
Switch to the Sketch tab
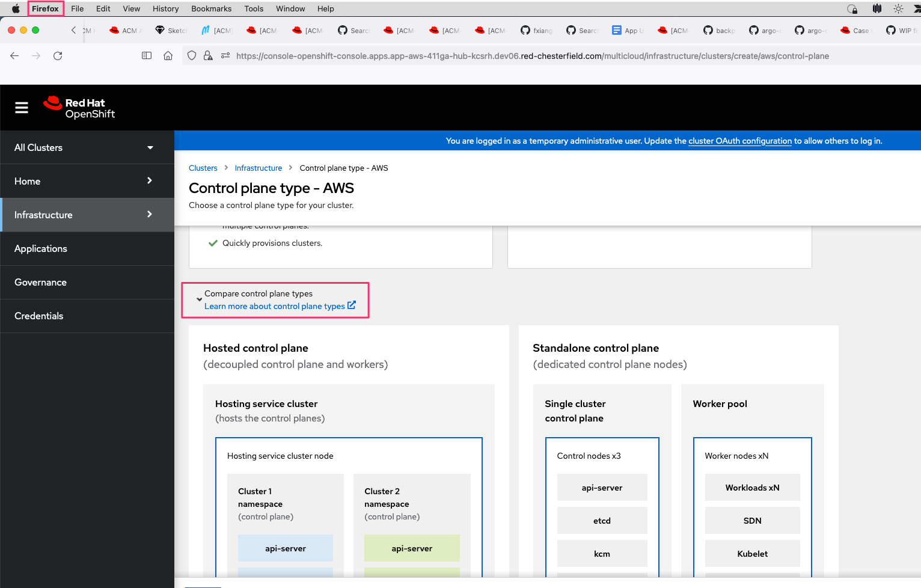(x=171, y=30)
